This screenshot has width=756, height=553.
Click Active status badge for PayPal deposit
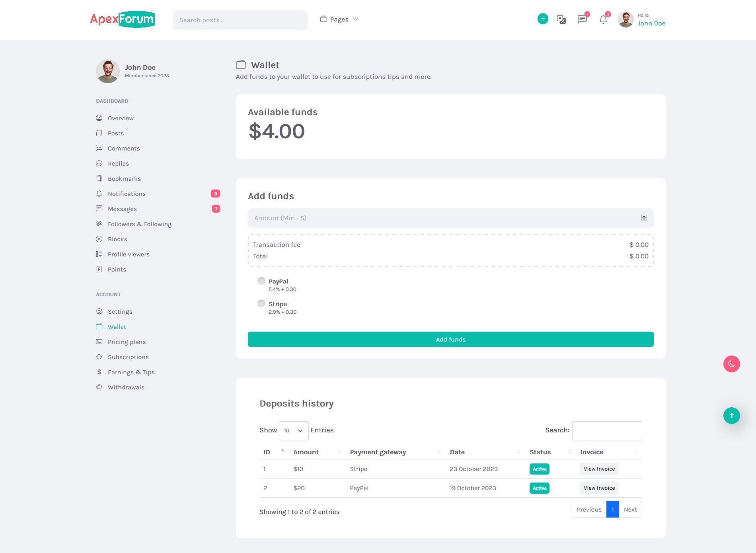click(x=540, y=488)
